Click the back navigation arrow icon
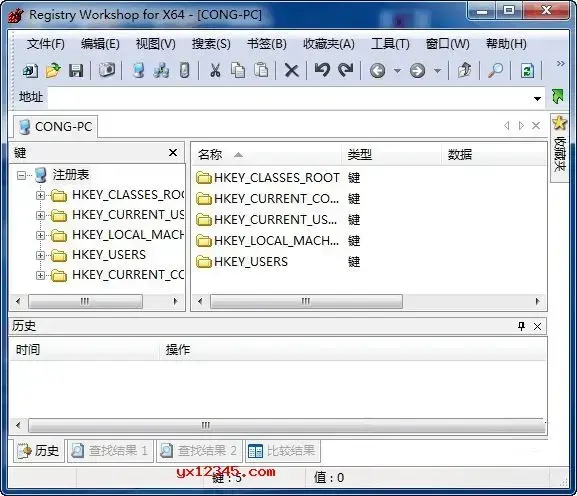This screenshot has height=496, width=577. (x=378, y=70)
